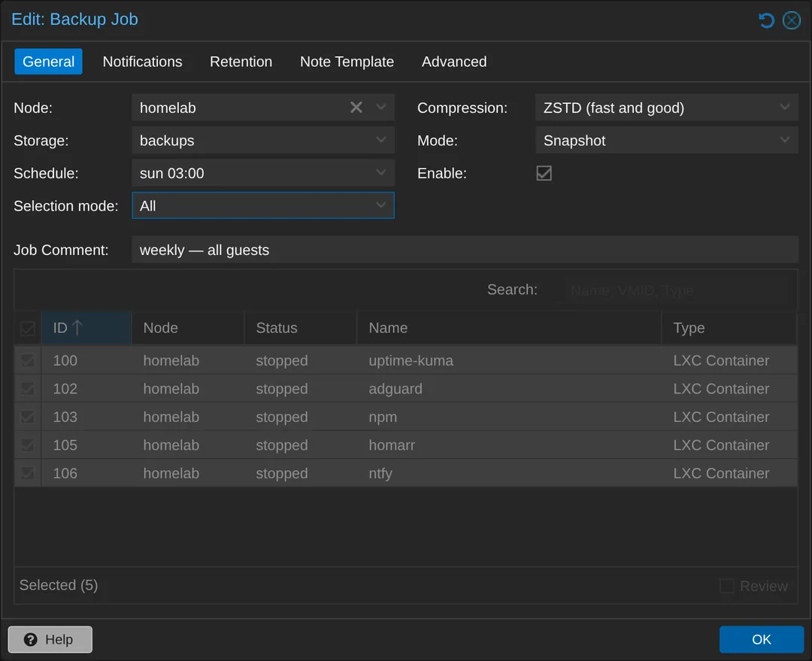Viewport: 812px width, 661px height.
Task: Toggle the Review checkbox
Action: (726, 586)
